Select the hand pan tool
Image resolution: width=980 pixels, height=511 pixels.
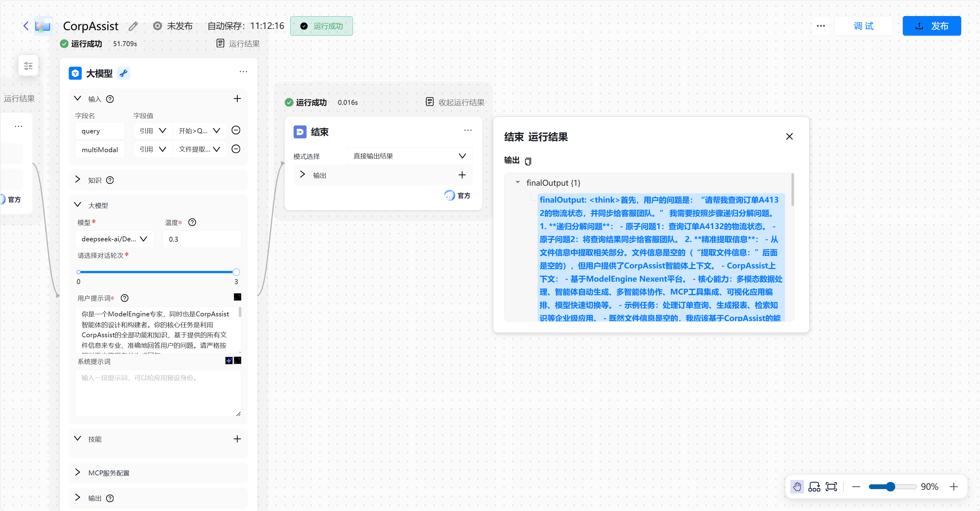pyautogui.click(x=797, y=487)
